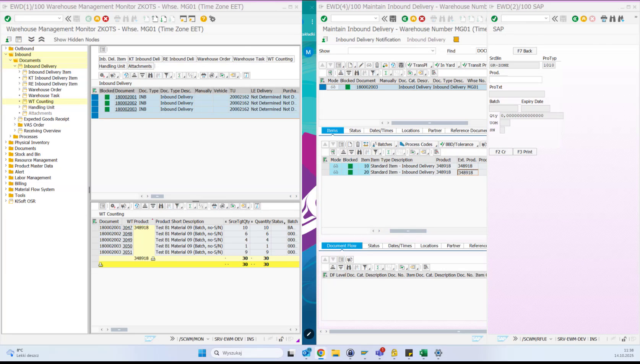
Task: Open document 180002001 via its link
Action: 126,97
